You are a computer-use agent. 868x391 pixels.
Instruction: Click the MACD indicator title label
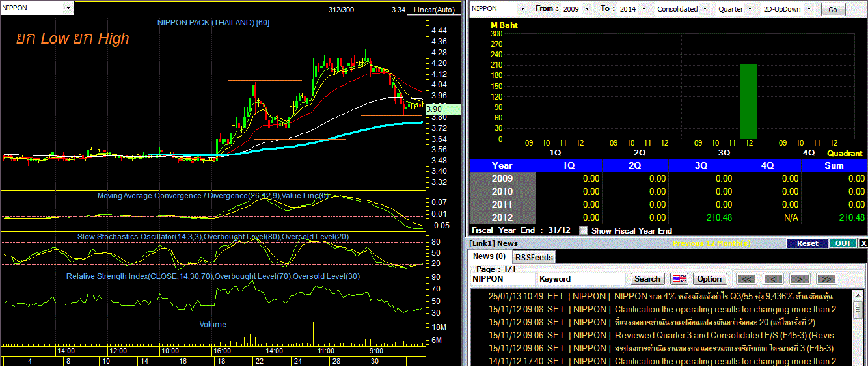(x=213, y=196)
